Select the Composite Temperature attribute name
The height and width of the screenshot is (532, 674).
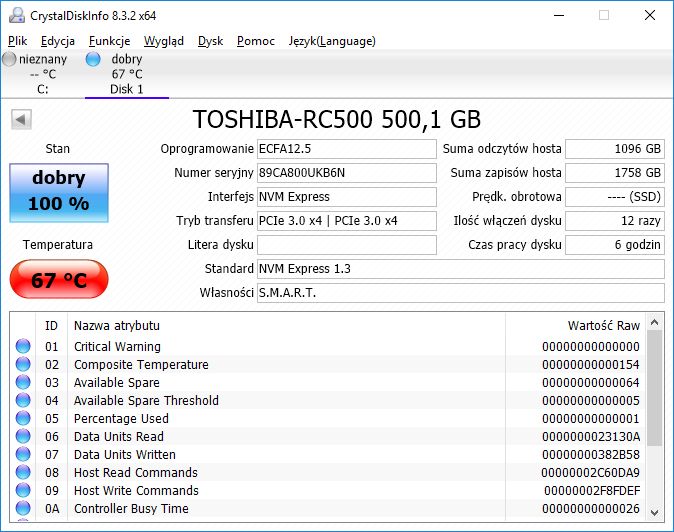point(141,364)
